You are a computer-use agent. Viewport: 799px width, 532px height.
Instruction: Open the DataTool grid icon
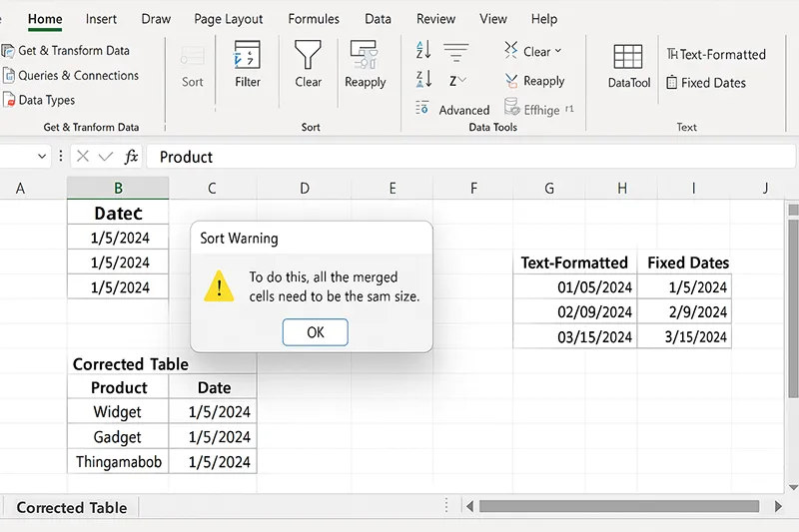tap(628, 56)
